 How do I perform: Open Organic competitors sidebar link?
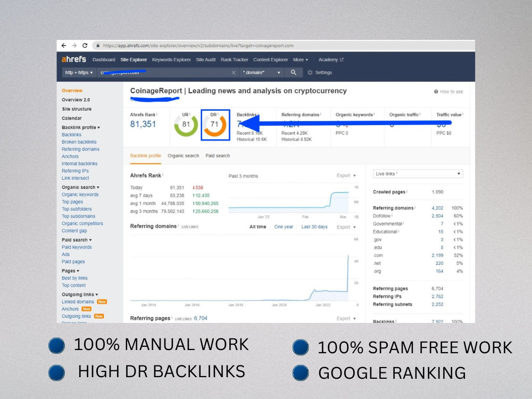tap(82, 223)
